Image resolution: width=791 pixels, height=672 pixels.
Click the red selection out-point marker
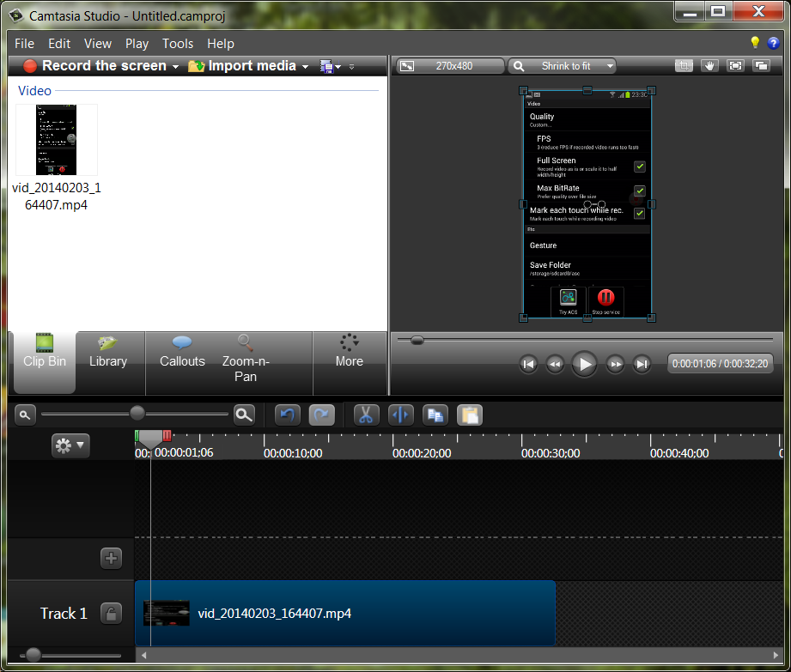pyautogui.click(x=167, y=436)
